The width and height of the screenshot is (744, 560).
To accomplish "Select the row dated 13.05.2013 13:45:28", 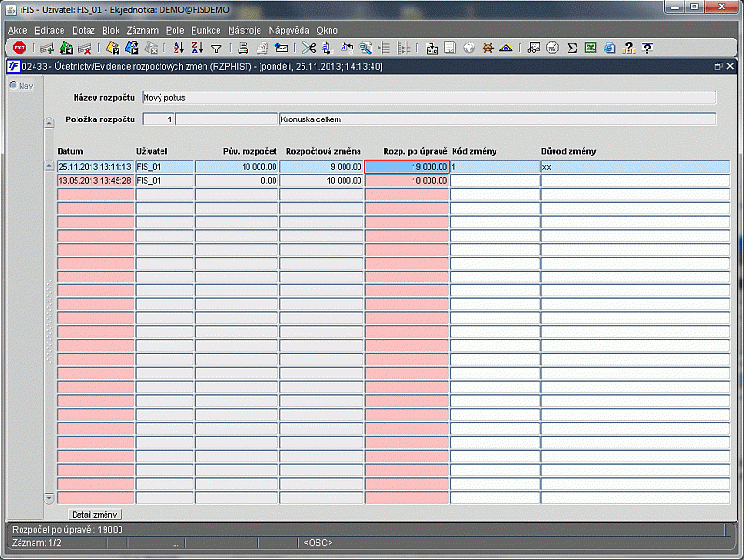I will pyautogui.click(x=95, y=180).
